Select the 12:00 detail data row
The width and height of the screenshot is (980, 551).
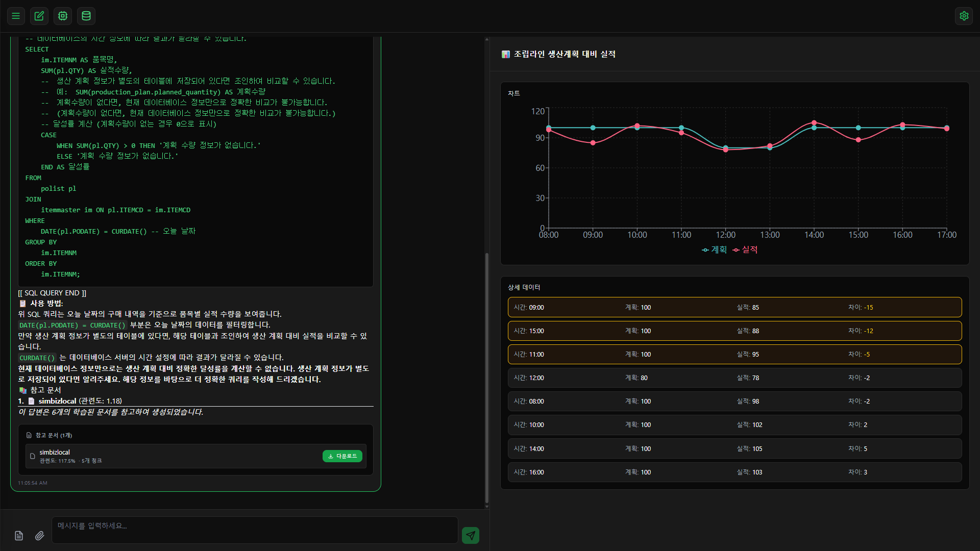pos(734,378)
